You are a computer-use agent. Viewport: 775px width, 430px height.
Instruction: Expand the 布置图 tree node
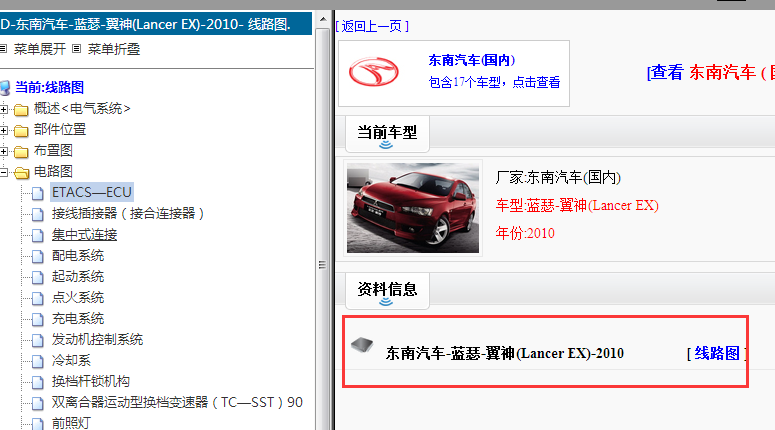[x=3, y=151]
